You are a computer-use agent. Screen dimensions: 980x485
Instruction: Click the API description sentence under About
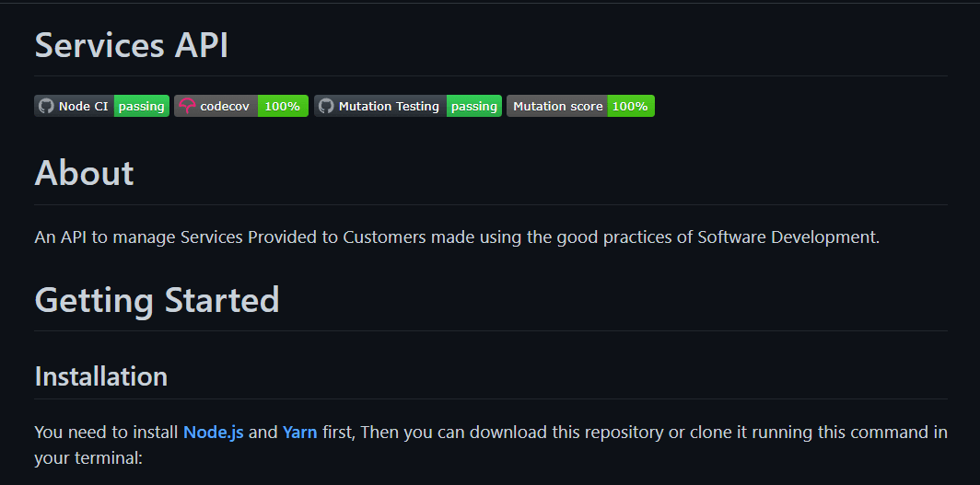click(457, 237)
